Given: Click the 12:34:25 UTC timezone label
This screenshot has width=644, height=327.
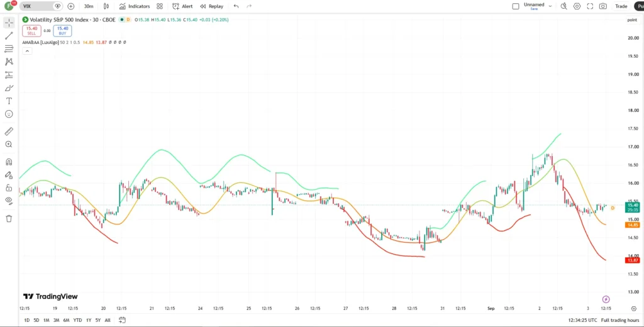Looking at the screenshot, I should (x=583, y=320).
